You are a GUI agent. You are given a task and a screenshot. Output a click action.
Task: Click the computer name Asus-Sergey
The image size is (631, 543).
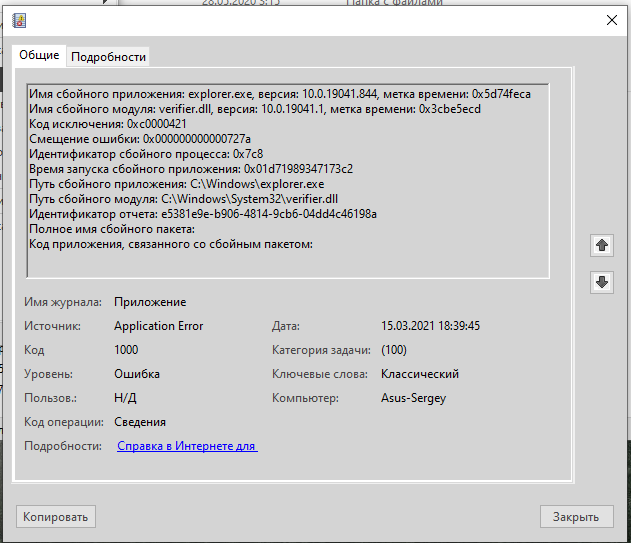point(413,398)
